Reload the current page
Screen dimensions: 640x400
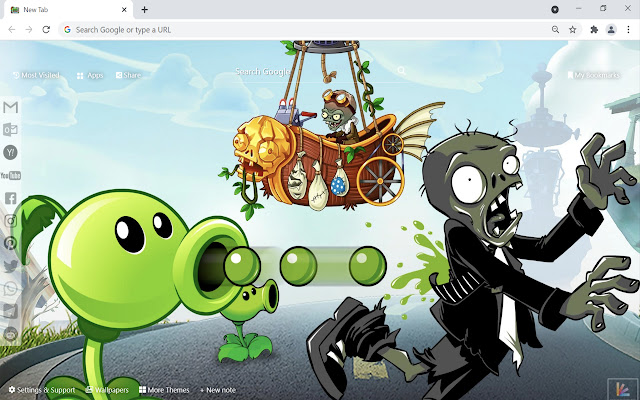[x=46, y=29]
